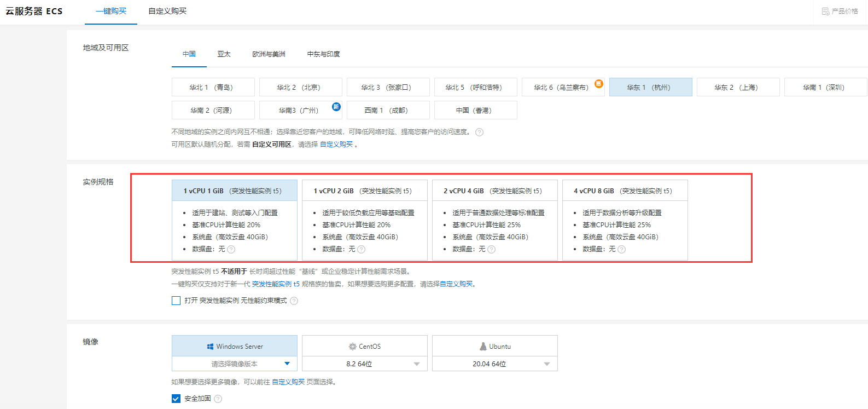Enable 突发性能实例 无性能约束模式 checkbox
Viewport: 868px width, 409px height.
pyautogui.click(x=176, y=301)
